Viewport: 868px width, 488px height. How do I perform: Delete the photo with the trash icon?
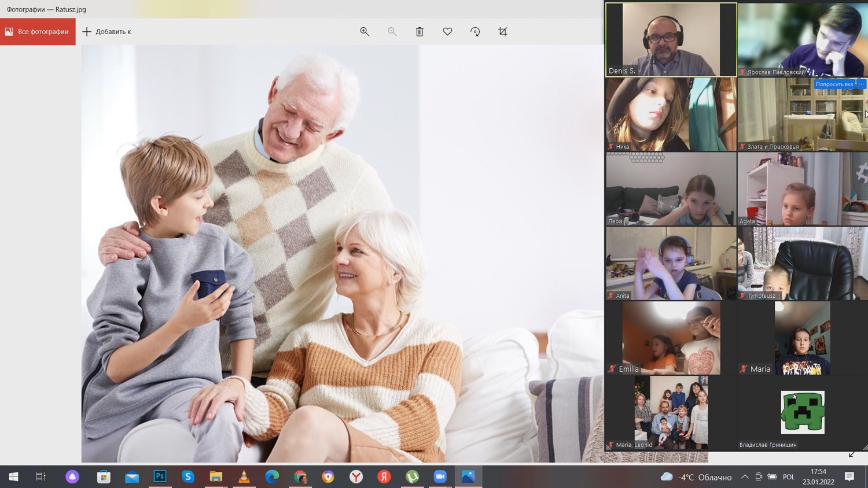[x=420, y=32]
